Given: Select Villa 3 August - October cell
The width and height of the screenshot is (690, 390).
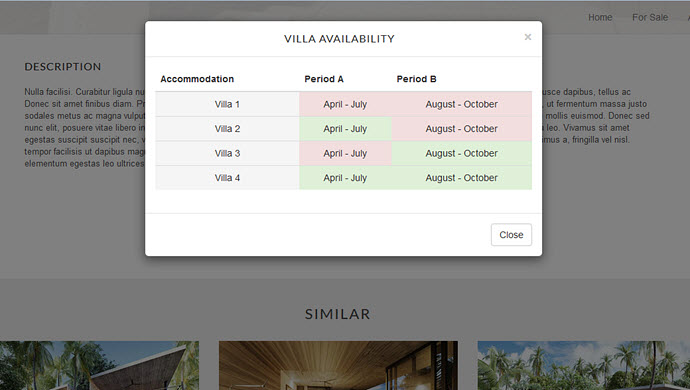Looking at the screenshot, I should [x=462, y=153].
